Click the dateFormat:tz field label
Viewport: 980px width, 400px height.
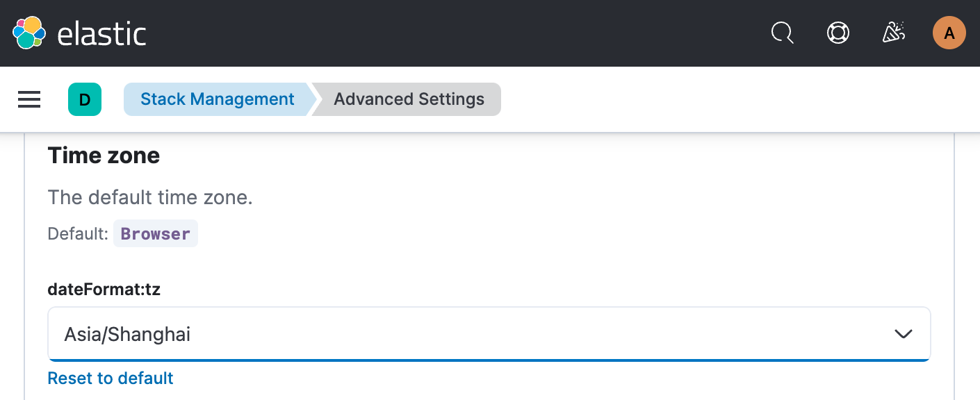[104, 289]
